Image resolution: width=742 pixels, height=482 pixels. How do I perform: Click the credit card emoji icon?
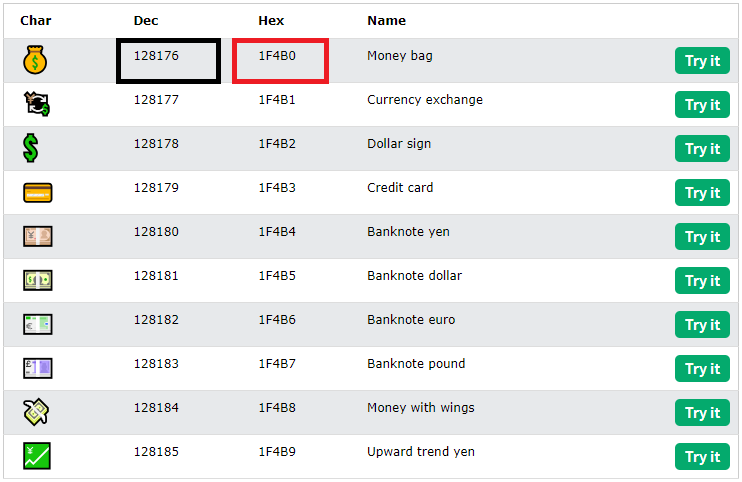[37, 193]
